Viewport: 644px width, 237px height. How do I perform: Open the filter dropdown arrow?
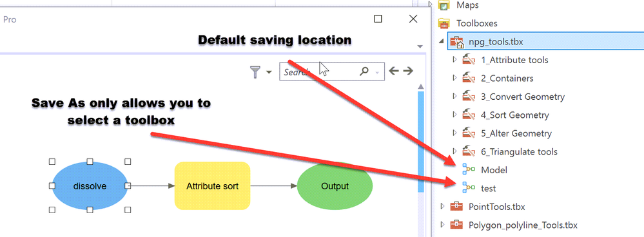(x=269, y=73)
